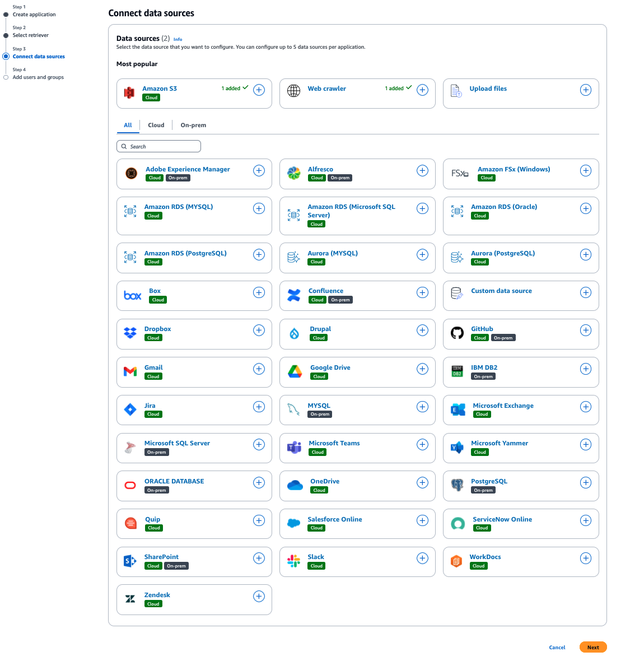Click inside the Search field
The image size is (644, 661).
point(158,146)
